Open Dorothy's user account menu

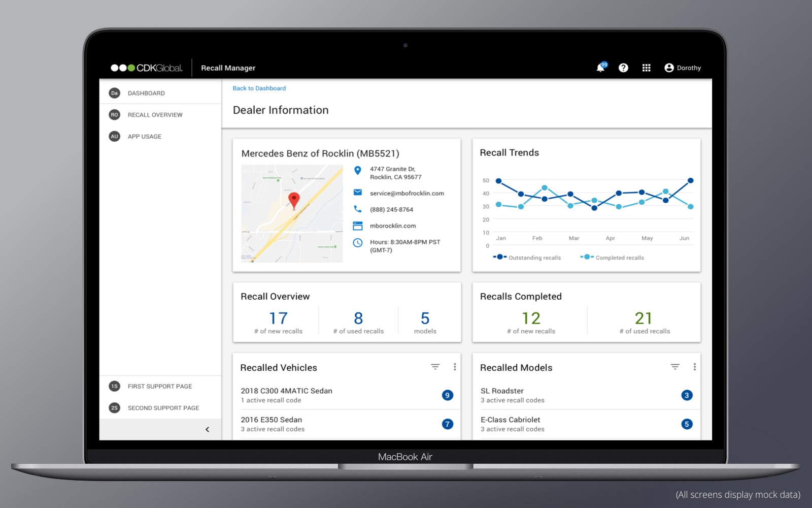(x=683, y=68)
